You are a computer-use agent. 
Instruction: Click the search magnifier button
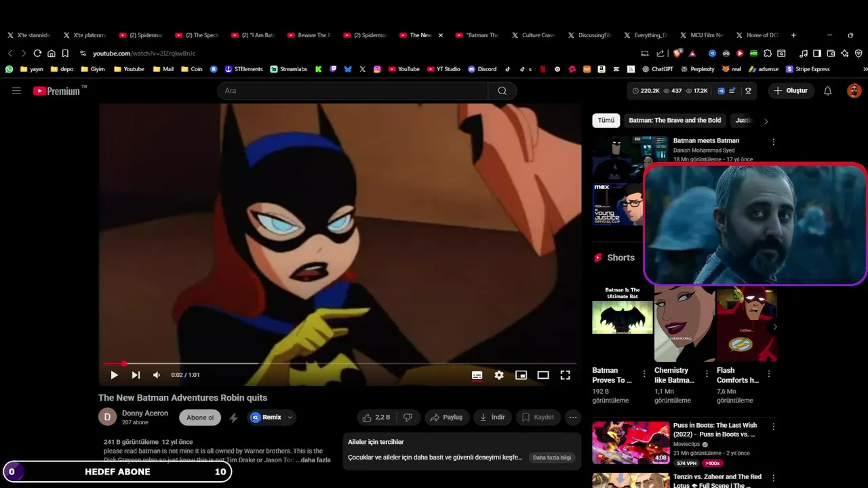click(x=502, y=91)
